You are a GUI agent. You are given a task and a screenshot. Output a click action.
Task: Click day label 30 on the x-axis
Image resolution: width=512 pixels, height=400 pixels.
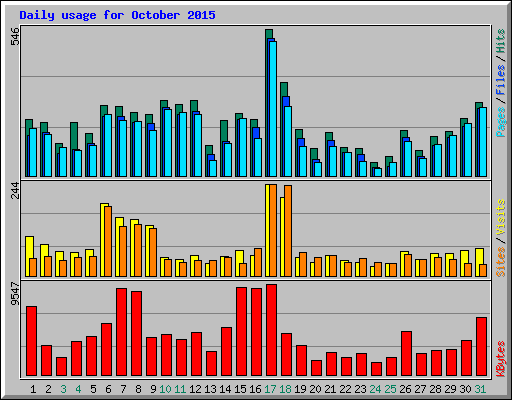(x=465, y=389)
